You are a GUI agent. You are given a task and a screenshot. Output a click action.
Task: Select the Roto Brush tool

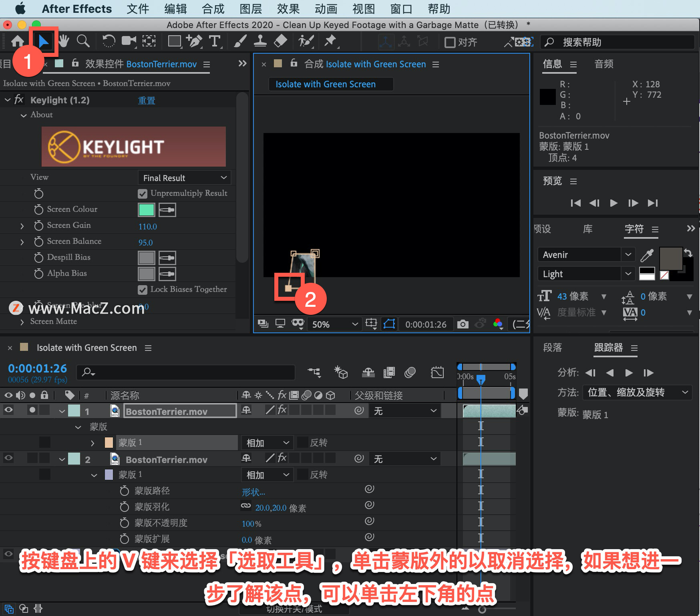pos(306,41)
